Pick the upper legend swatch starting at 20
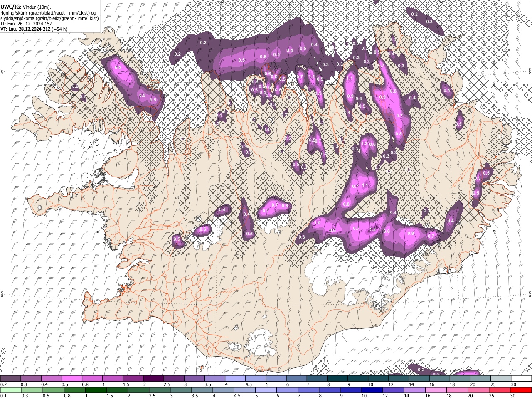This screenshot has width=532, height=399. click(480, 378)
